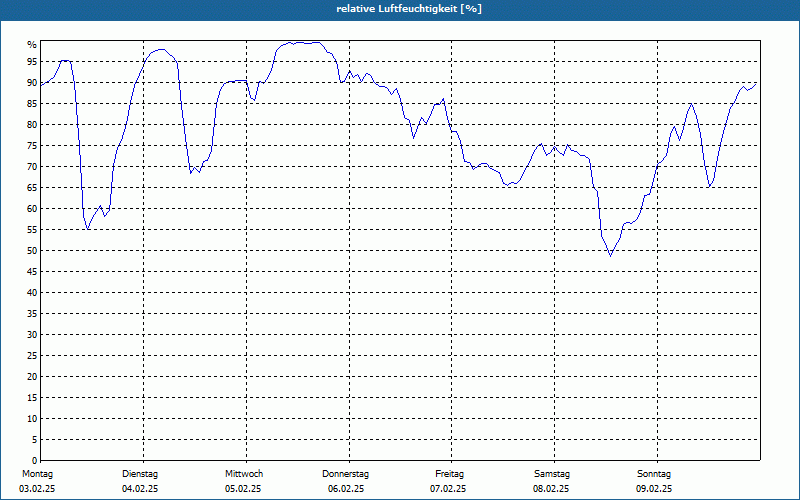This screenshot has width=800, height=500.
Task: Select the y-axis value label 15
Action: [x=32, y=397]
